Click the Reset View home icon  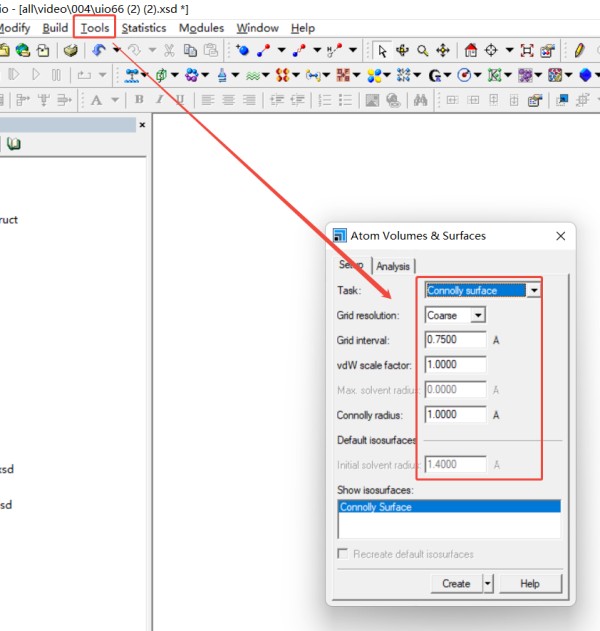tap(470, 50)
